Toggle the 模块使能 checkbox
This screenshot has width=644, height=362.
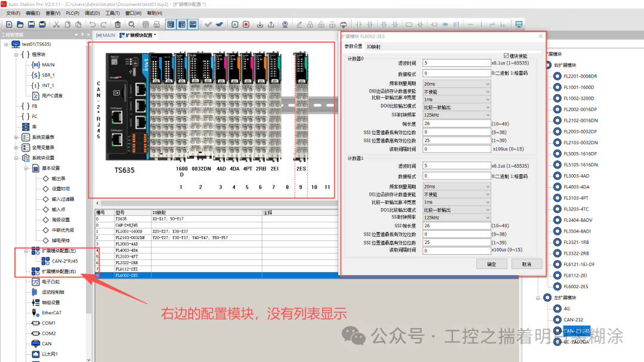tap(506, 55)
